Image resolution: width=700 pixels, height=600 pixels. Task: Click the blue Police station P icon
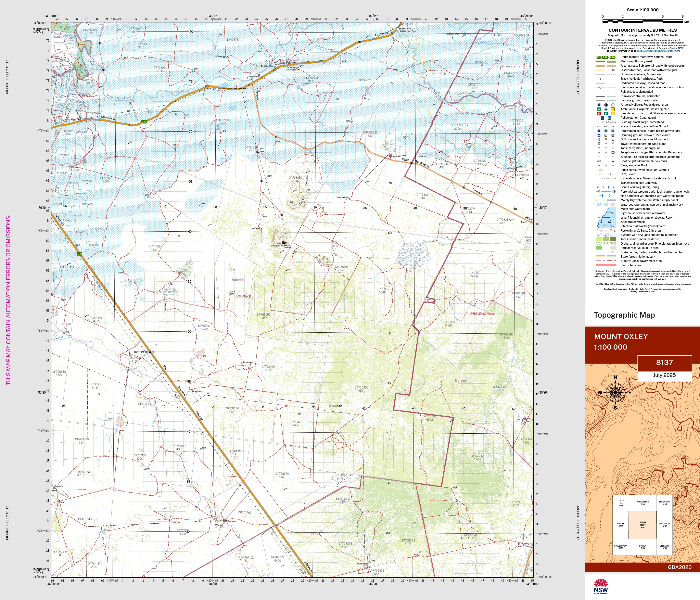click(603, 118)
